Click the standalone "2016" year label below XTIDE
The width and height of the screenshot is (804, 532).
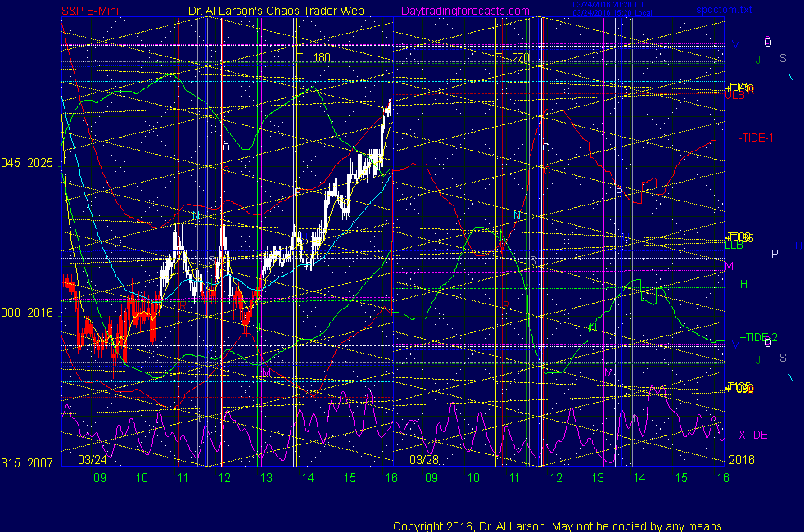[x=742, y=460]
